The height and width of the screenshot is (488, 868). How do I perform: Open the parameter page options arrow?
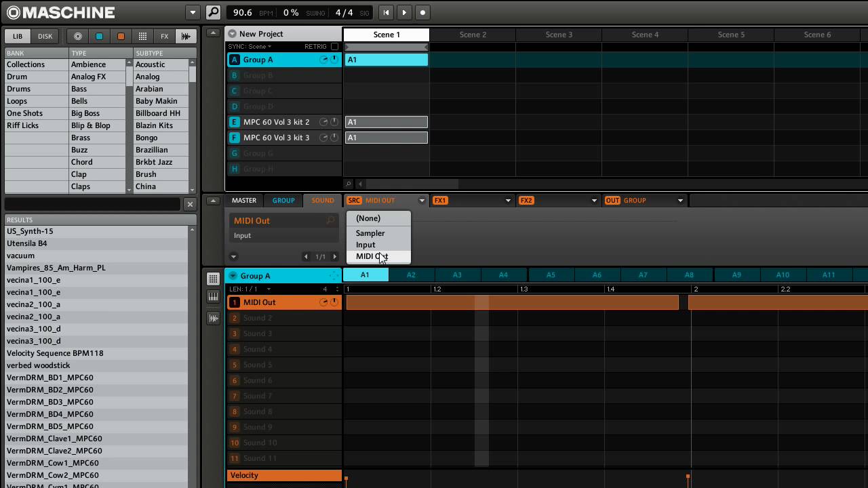click(x=233, y=257)
